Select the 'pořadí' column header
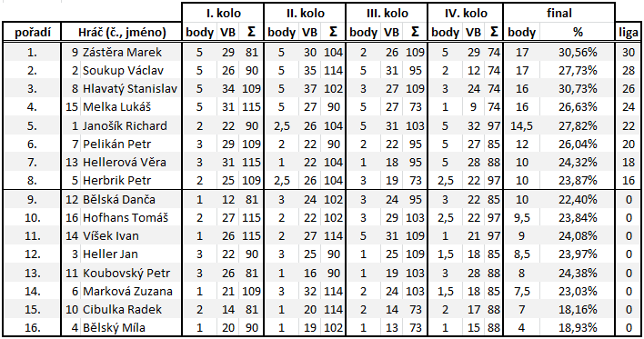Image resolution: width=644 pixels, height=339 pixels. coord(32,32)
